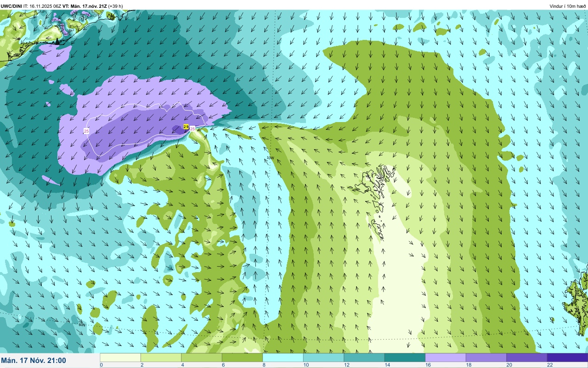Click the '12' tick value on legend
The height and width of the screenshot is (368, 588).
pyautogui.click(x=347, y=365)
